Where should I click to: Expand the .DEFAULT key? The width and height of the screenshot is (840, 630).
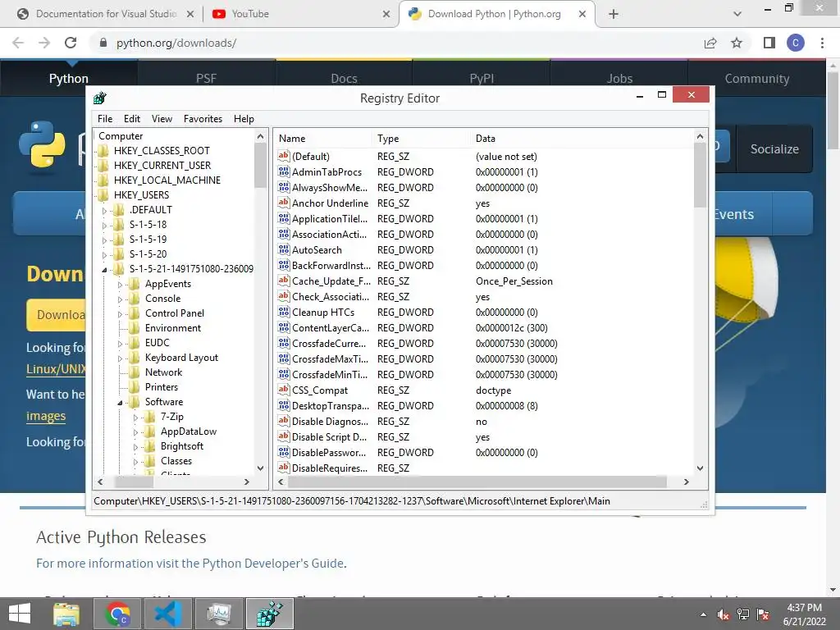(104, 210)
